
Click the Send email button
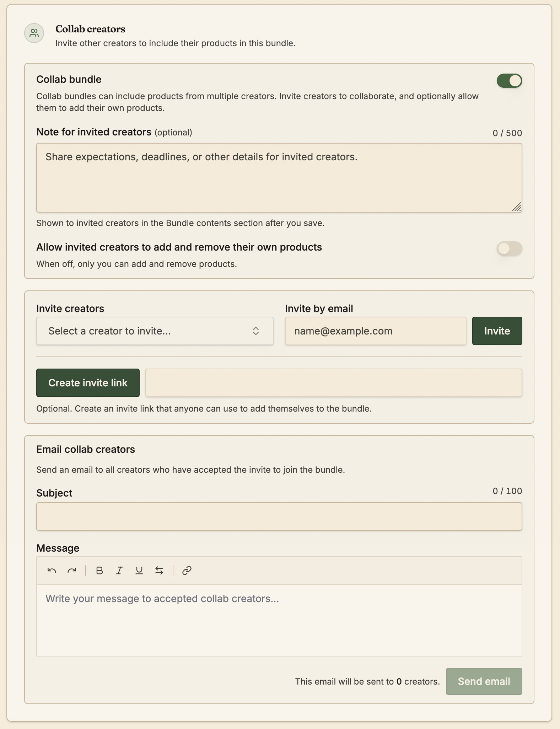click(x=484, y=681)
